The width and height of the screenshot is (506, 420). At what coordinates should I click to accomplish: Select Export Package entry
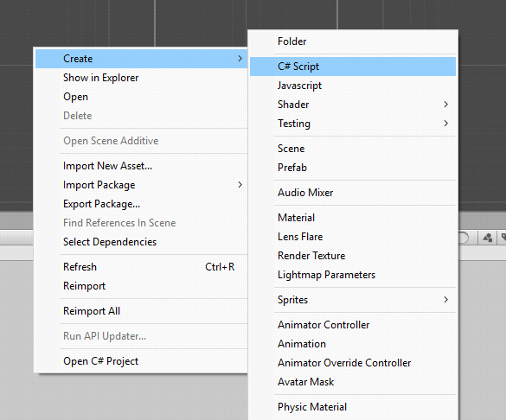pyautogui.click(x=141, y=204)
